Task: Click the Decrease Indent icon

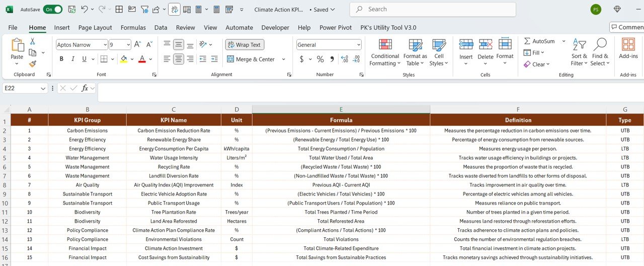Action: click(203, 59)
